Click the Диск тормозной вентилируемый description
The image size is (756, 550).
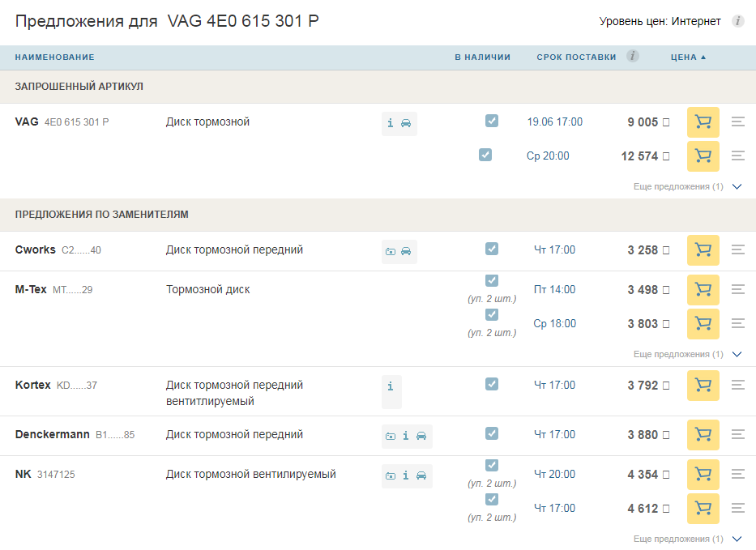pyautogui.click(x=251, y=475)
